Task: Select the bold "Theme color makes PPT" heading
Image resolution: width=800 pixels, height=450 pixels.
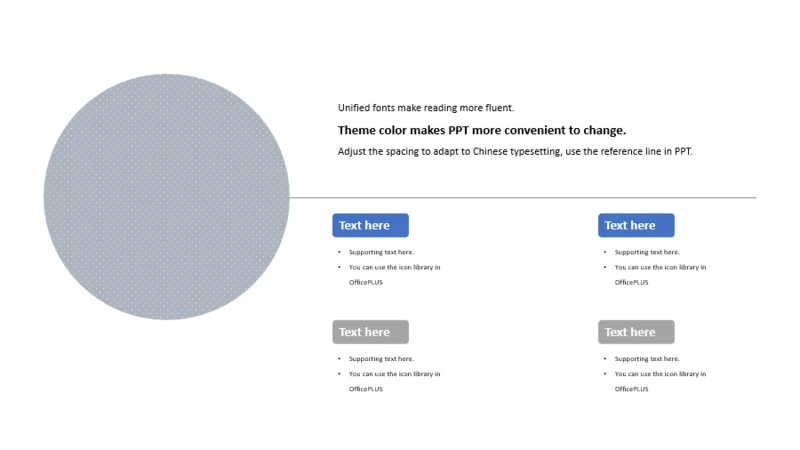Action: [x=482, y=130]
